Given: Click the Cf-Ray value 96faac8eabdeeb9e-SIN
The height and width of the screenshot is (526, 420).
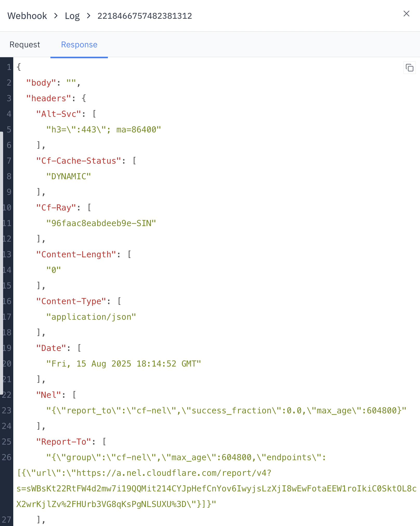Looking at the screenshot, I should [x=101, y=223].
